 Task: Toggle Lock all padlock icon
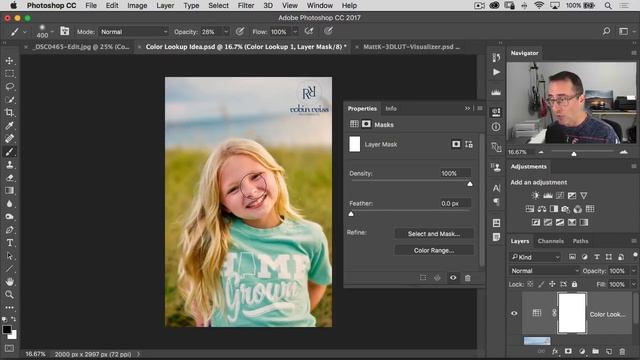(574, 284)
